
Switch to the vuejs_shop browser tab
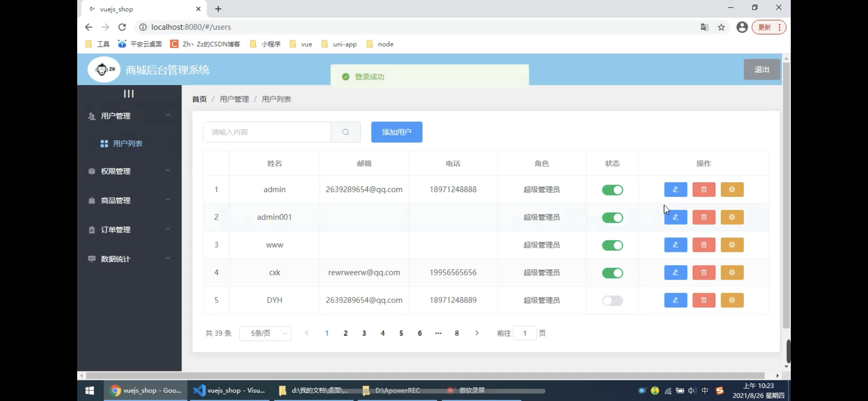144,9
